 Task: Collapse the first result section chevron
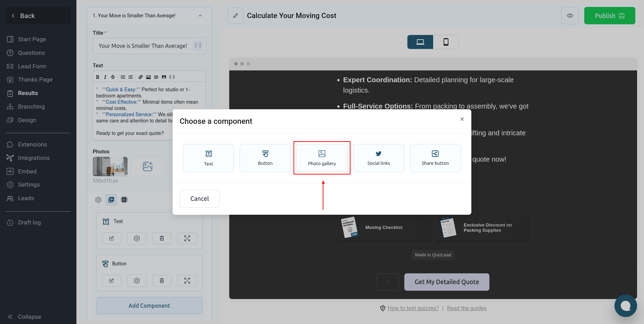pos(200,16)
